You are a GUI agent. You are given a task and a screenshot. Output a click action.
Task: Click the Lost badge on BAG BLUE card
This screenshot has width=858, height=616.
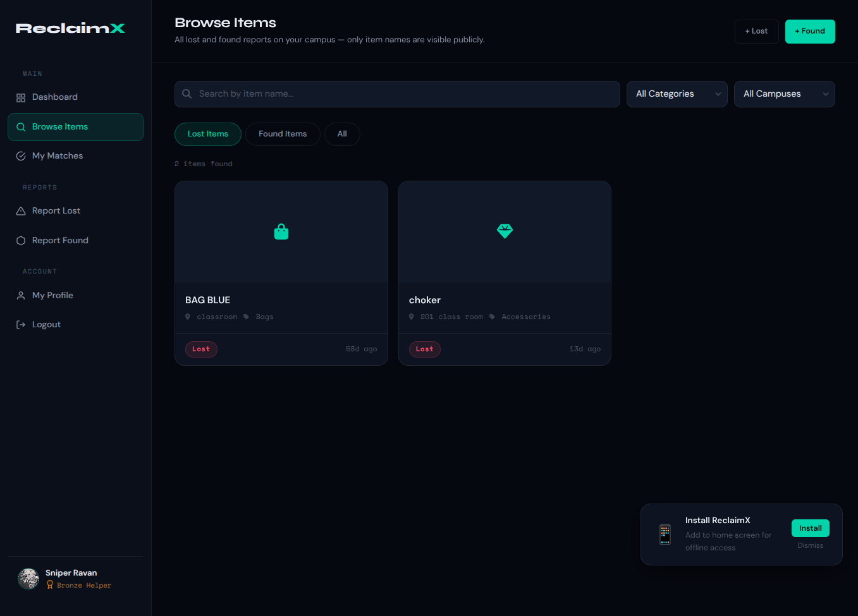(201, 349)
